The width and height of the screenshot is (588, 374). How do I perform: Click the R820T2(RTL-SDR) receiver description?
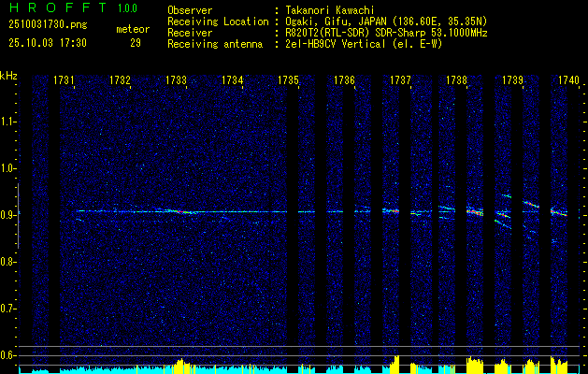[386, 33]
